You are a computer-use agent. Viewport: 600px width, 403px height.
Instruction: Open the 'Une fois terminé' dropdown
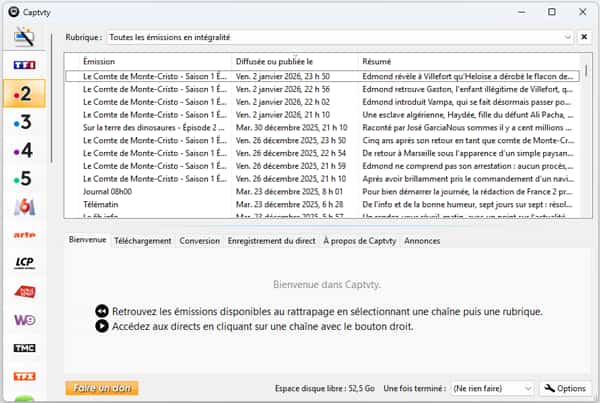pos(492,388)
